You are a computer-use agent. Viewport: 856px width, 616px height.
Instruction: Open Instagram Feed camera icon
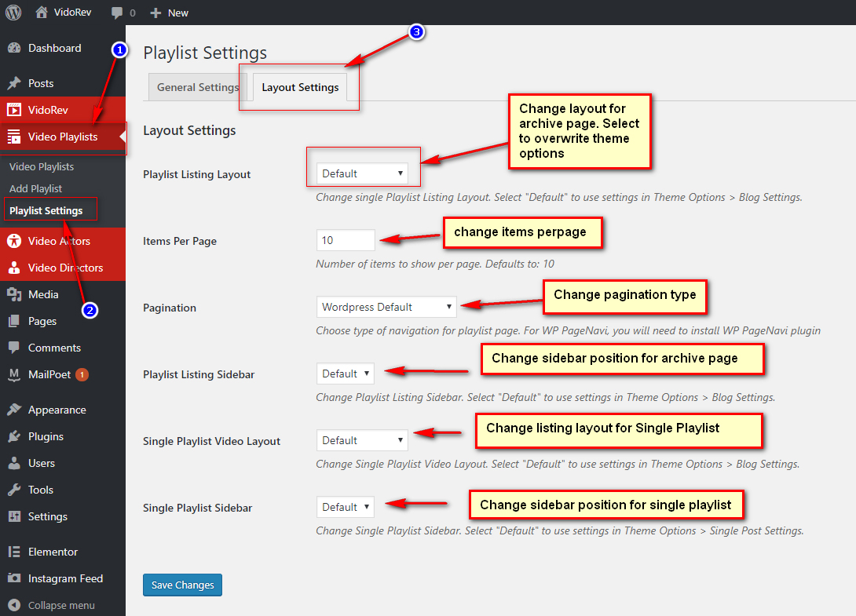[x=14, y=578]
